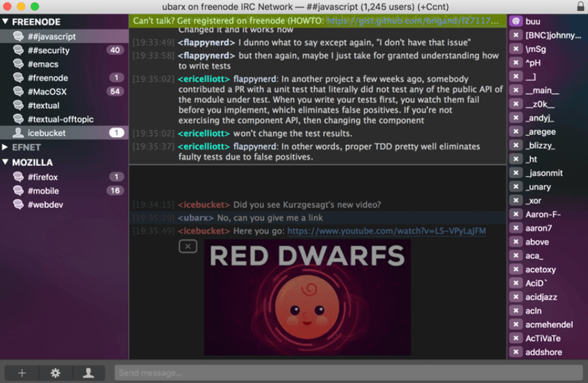Select user acln in user list
This screenshot has width=588, height=383.
(547, 311)
